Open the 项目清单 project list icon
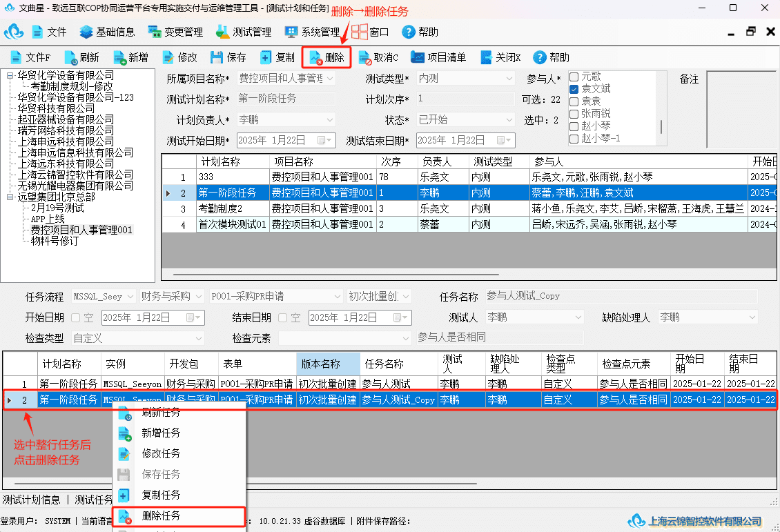This screenshot has width=780, height=532. click(x=418, y=57)
